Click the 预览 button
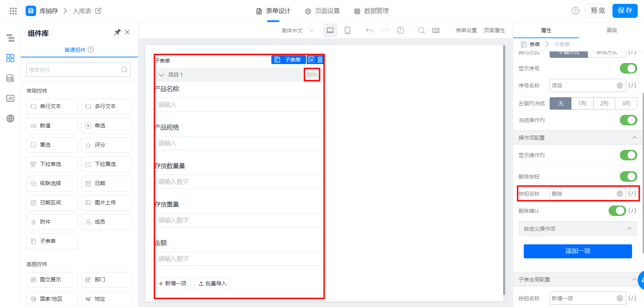 pos(598,11)
